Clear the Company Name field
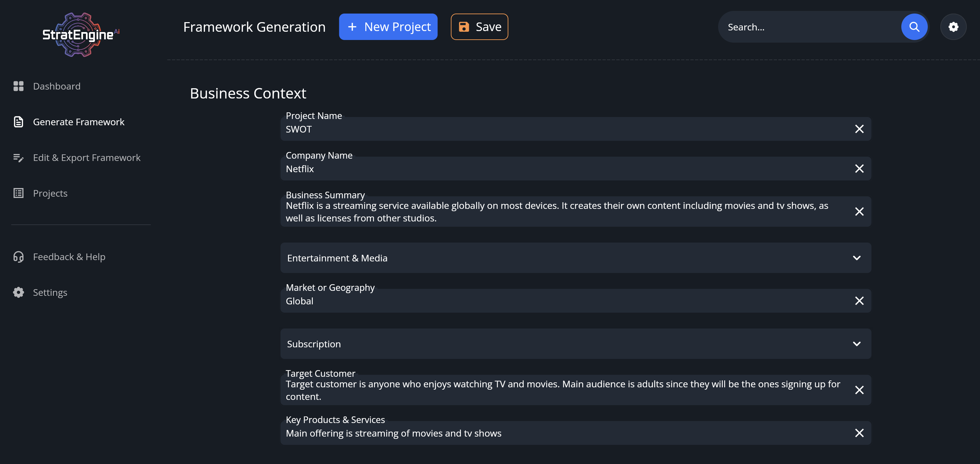The image size is (980, 464). click(x=859, y=169)
